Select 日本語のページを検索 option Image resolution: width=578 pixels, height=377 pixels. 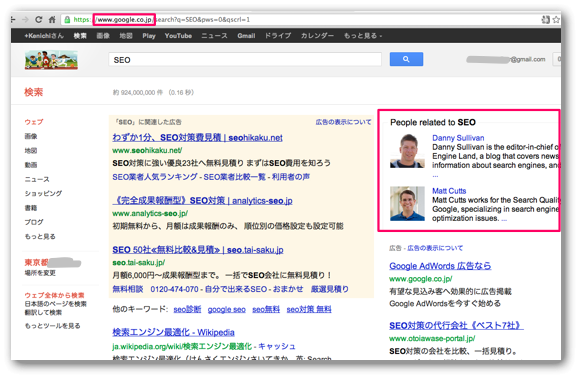pos(56,304)
